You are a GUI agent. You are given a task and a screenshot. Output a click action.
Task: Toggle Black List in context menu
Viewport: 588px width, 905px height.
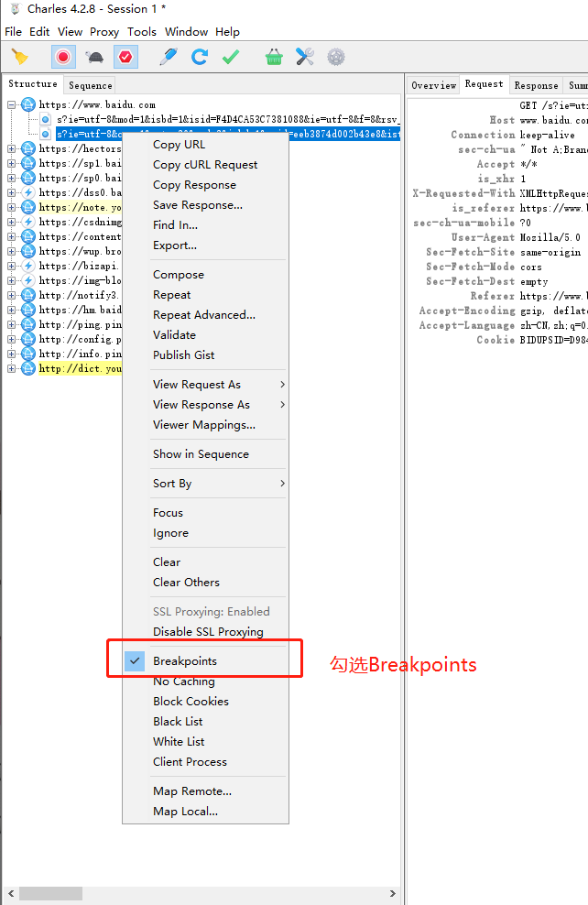[205, 722]
